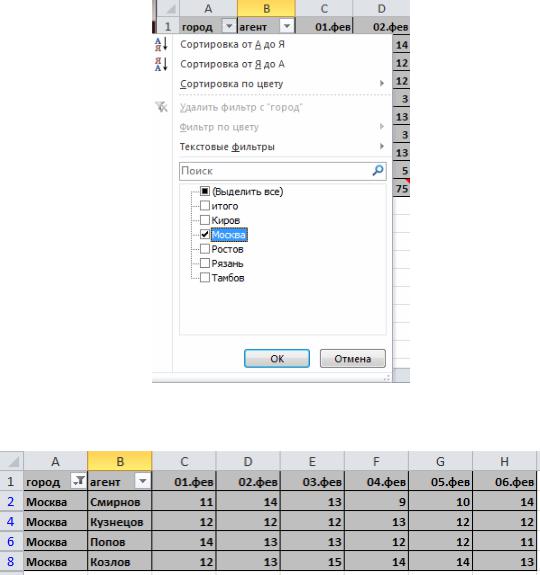Click the Отмена button
This screenshot has height=575, width=540.
(x=353, y=358)
